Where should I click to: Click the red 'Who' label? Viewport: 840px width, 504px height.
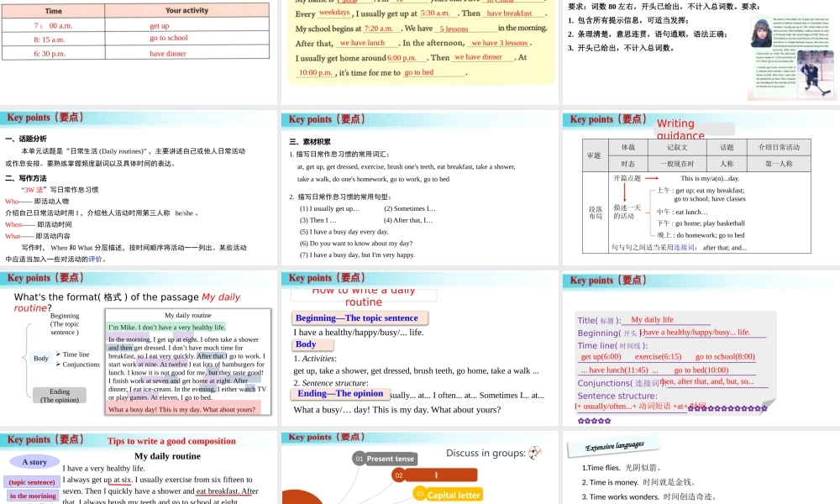[x=12, y=202]
